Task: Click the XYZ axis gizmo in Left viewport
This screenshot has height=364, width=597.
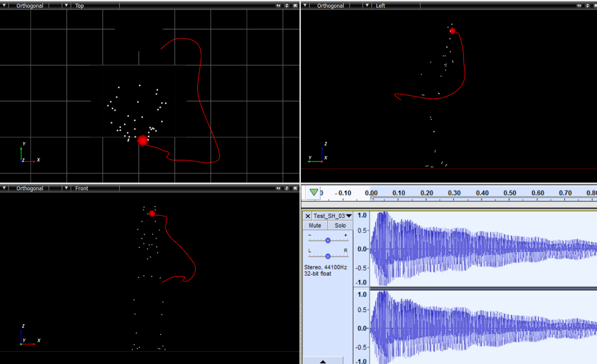Action: click(318, 153)
